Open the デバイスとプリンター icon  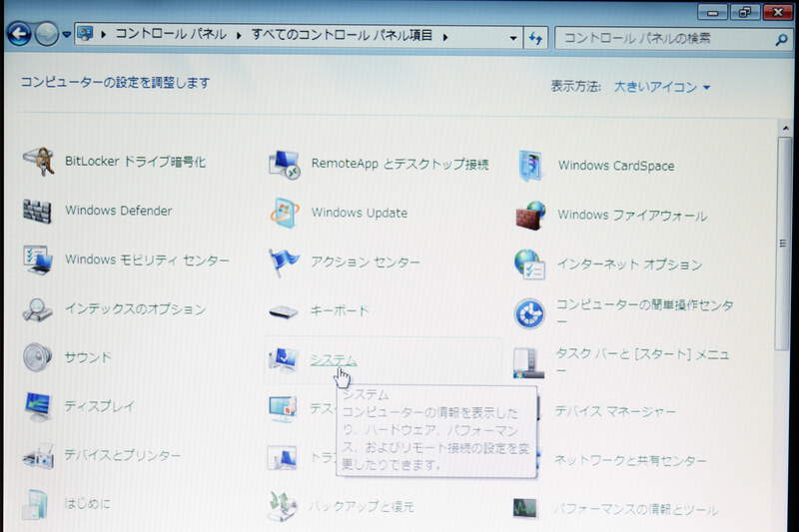(x=38, y=455)
